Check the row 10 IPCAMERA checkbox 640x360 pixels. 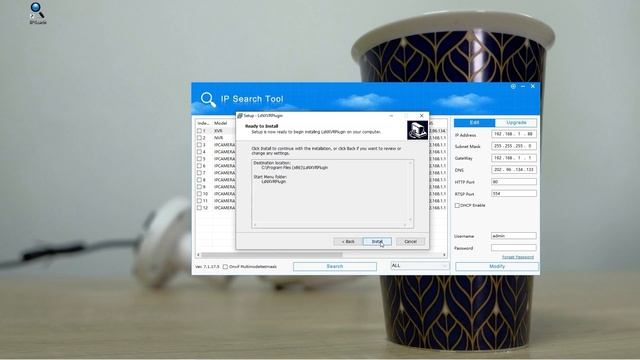[x=200, y=193]
